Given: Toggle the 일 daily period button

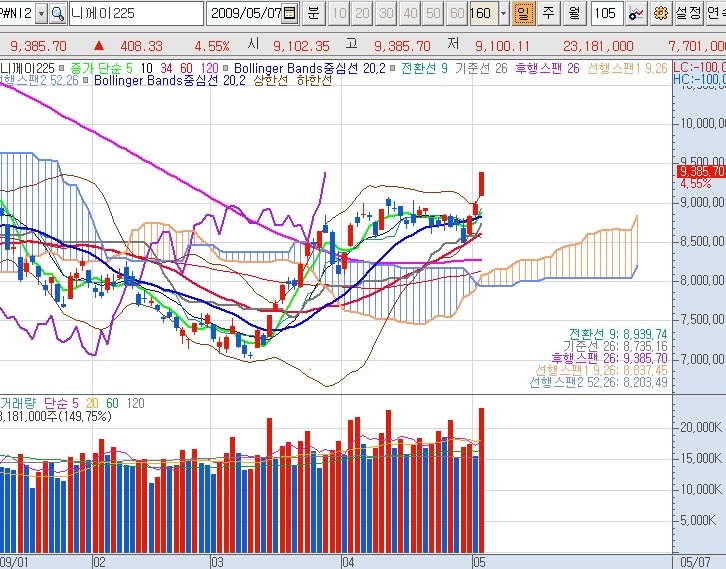Looking at the screenshot, I should coord(523,14).
